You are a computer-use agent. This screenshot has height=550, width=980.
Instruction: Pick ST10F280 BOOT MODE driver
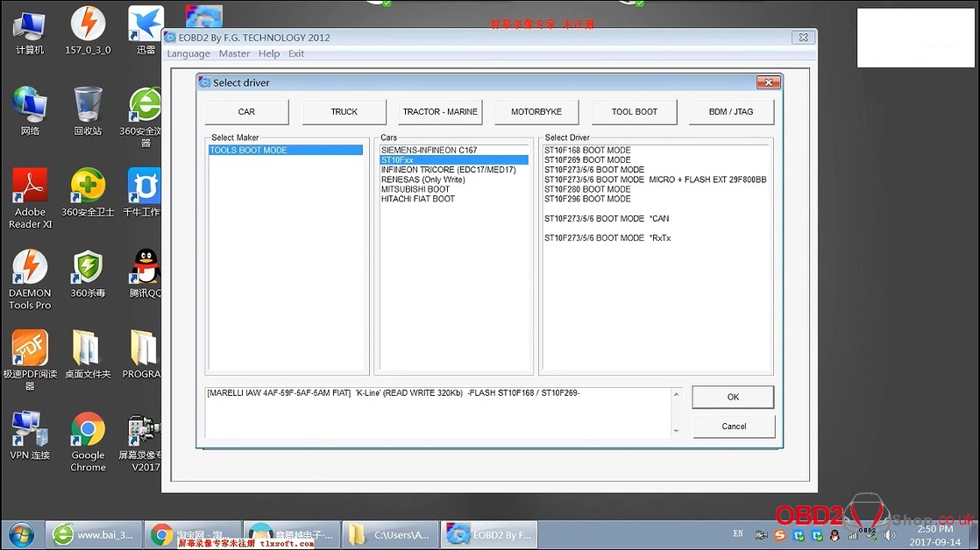pyautogui.click(x=587, y=189)
